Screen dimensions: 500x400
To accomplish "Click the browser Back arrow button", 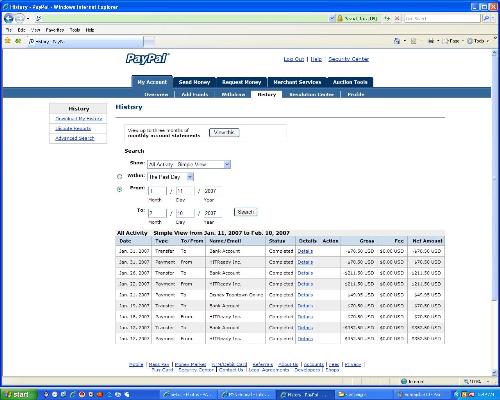I will click(9, 18).
